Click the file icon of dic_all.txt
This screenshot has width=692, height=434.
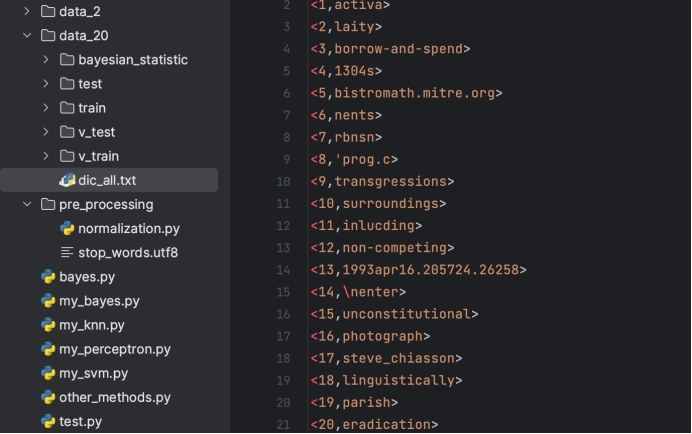tap(67, 180)
